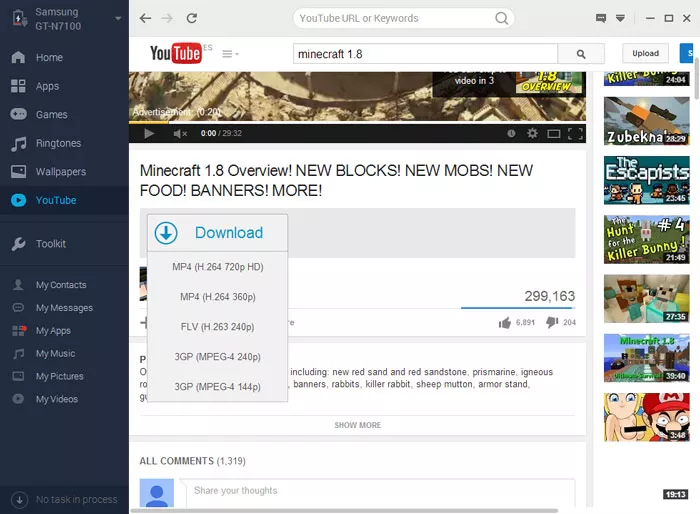Click the video title text
700x514 pixels.
(336, 180)
